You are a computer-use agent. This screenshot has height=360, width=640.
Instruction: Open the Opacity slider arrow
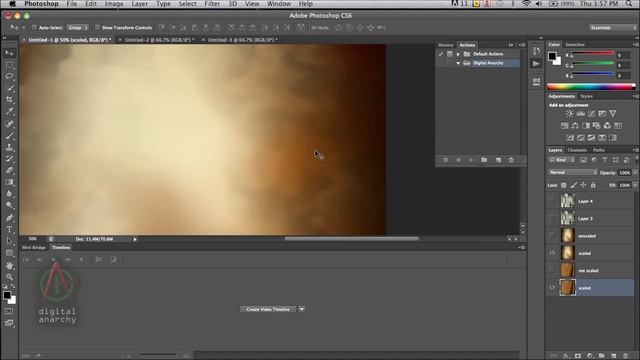pos(636,173)
